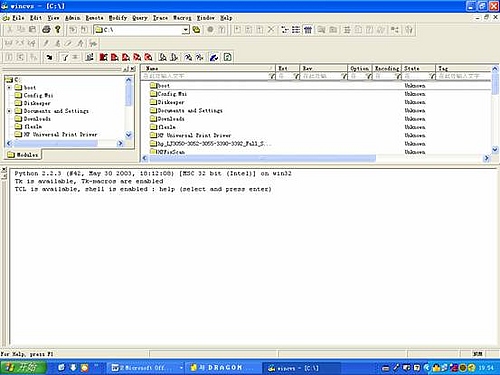This screenshot has width=500, height=375.
Task: Sort the file list by the Tag column
Action: tap(463, 68)
